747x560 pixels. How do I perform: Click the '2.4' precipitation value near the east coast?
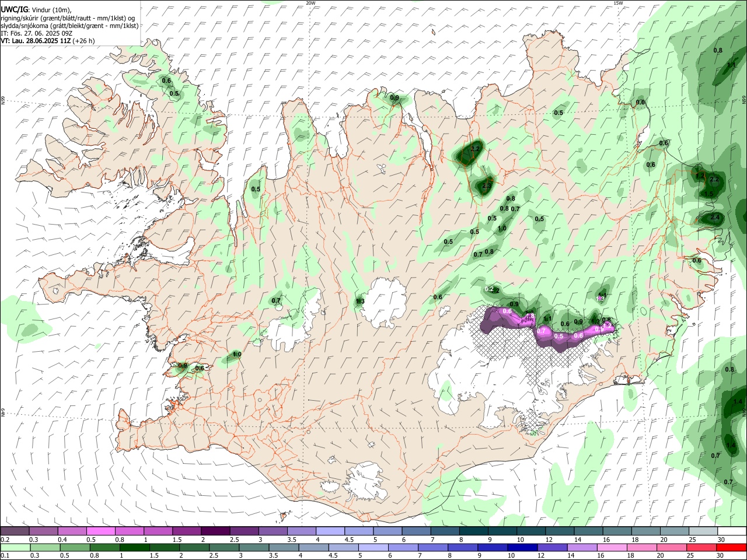(x=715, y=217)
